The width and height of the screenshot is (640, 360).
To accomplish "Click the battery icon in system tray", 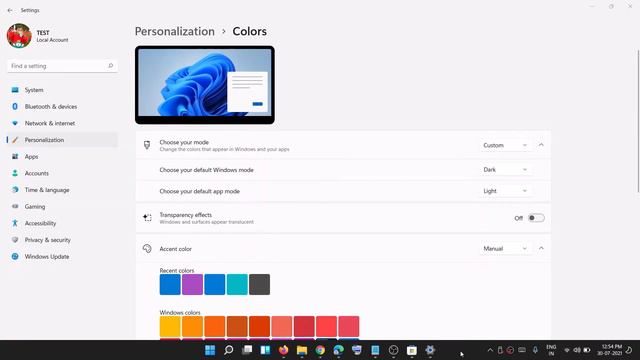I will point(587,350).
